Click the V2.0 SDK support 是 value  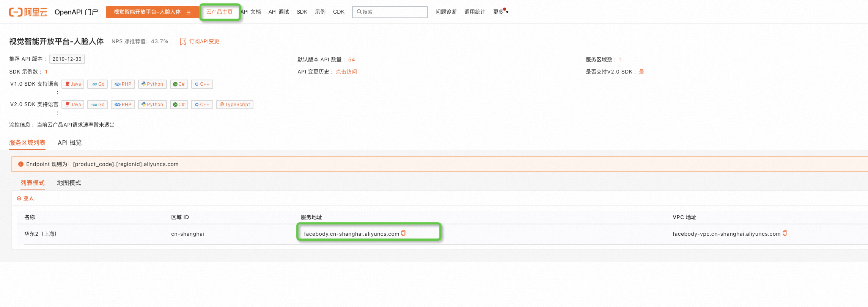pos(642,72)
